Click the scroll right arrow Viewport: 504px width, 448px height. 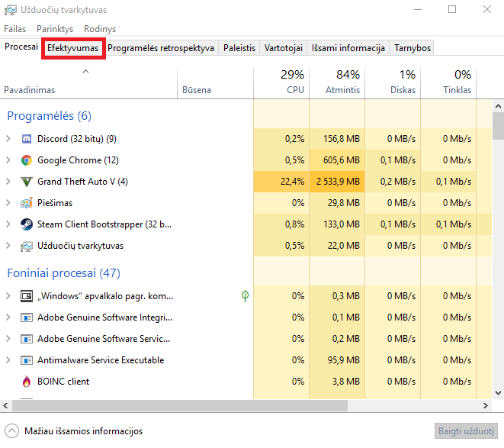pyautogui.click(x=486, y=405)
